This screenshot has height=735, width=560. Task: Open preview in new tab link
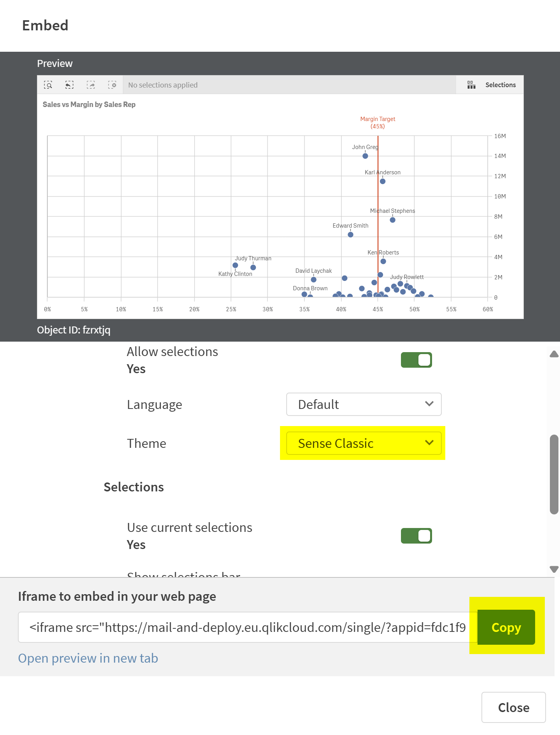tap(88, 658)
